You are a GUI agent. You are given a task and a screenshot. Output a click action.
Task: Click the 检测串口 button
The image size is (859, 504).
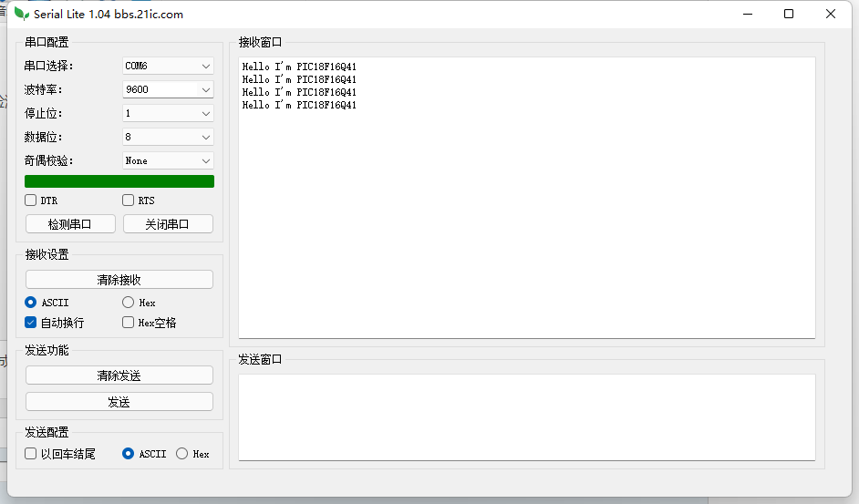pos(70,224)
